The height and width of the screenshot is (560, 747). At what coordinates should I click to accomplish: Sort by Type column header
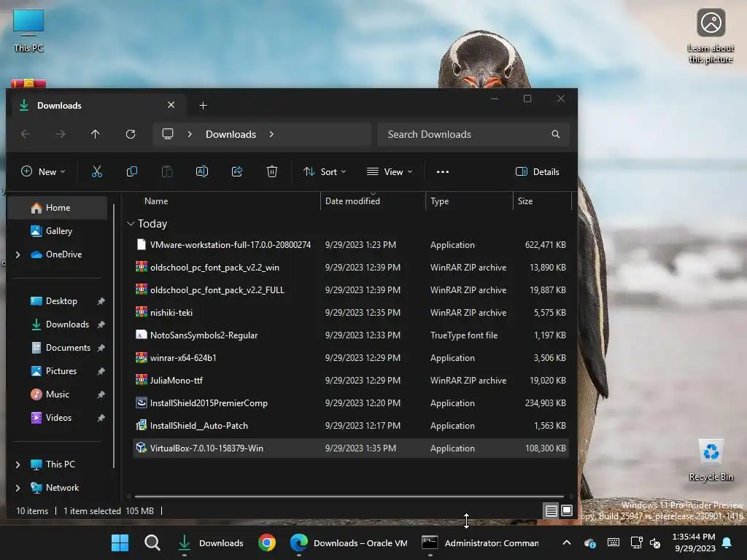[x=439, y=201]
